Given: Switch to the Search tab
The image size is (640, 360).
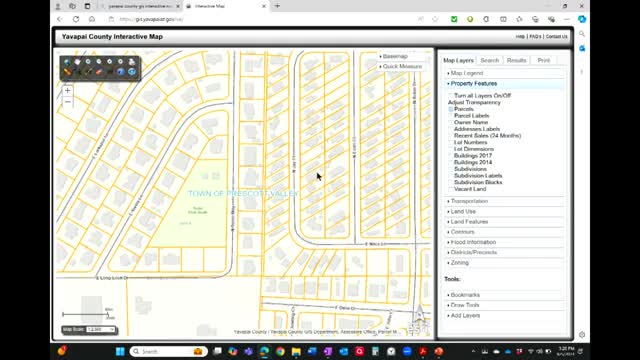Looking at the screenshot, I should click(x=489, y=60).
